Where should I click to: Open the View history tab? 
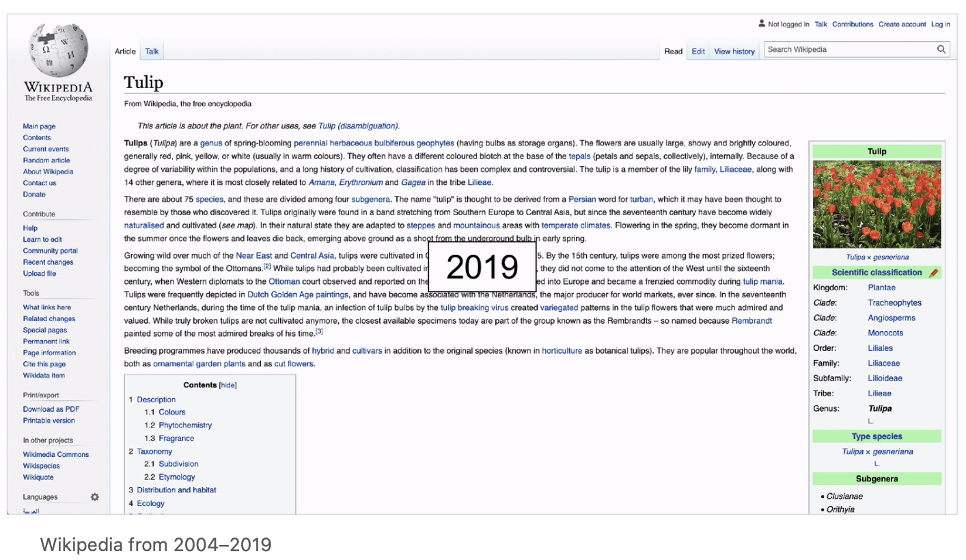pyautogui.click(x=734, y=51)
